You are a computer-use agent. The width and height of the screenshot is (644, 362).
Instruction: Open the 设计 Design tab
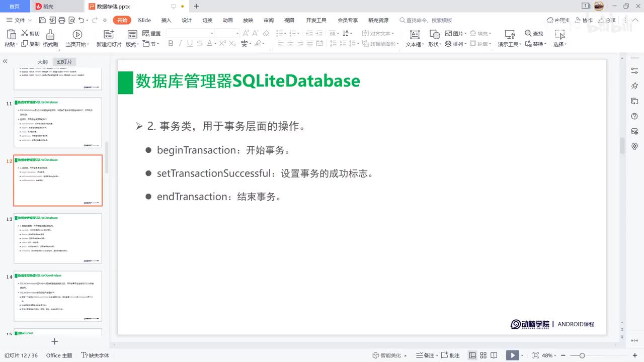coord(187,20)
